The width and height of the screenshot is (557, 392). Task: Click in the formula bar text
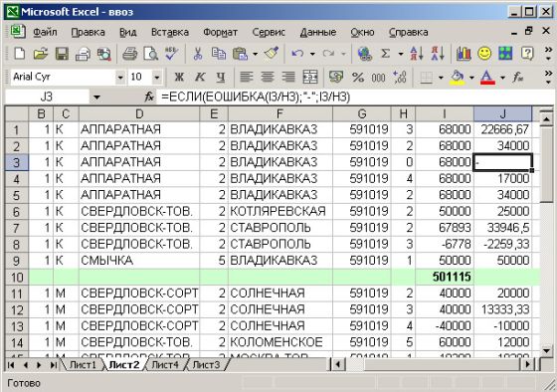tap(256, 97)
